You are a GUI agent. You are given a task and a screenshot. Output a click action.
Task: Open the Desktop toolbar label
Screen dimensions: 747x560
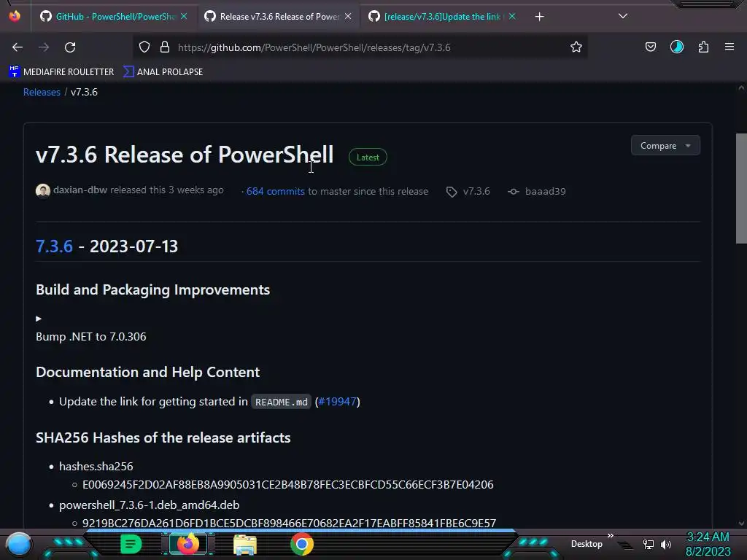point(587,544)
